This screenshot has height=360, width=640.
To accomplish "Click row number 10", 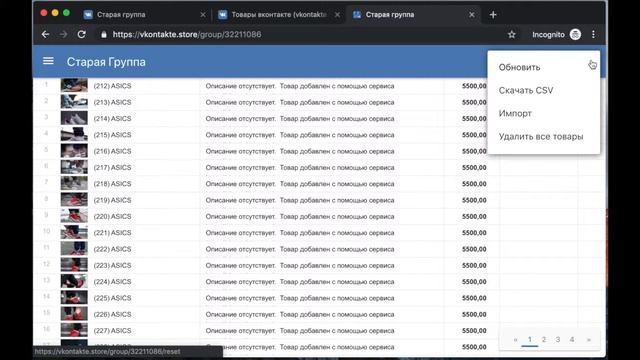I will [47, 231].
